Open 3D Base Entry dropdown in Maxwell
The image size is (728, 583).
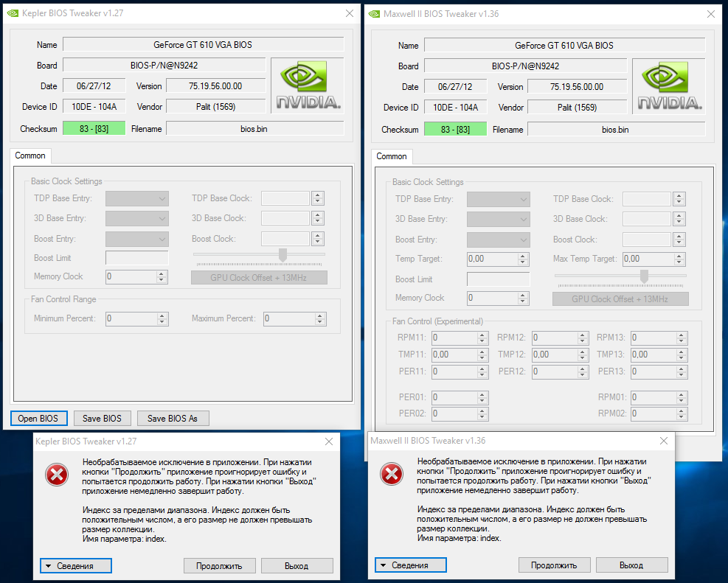pos(498,220)
